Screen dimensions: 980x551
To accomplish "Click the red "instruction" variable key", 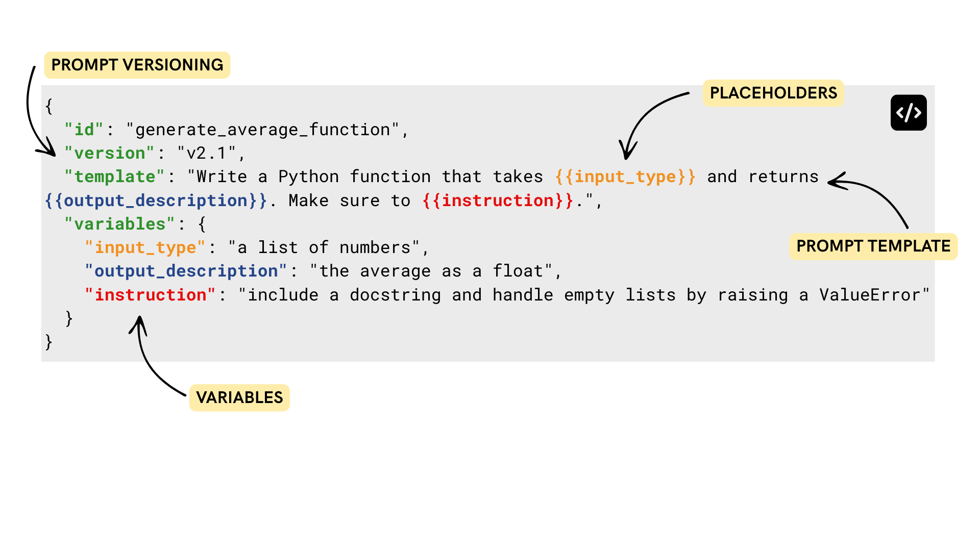I will [x=150, y=295].
